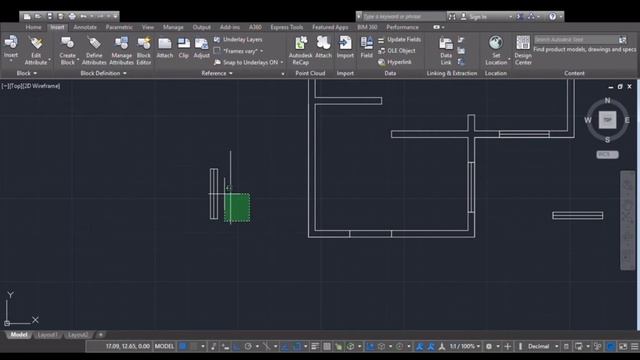Click the Undo arrow in Quick Access toolbar
640x360 pixels.
[83, 16]
